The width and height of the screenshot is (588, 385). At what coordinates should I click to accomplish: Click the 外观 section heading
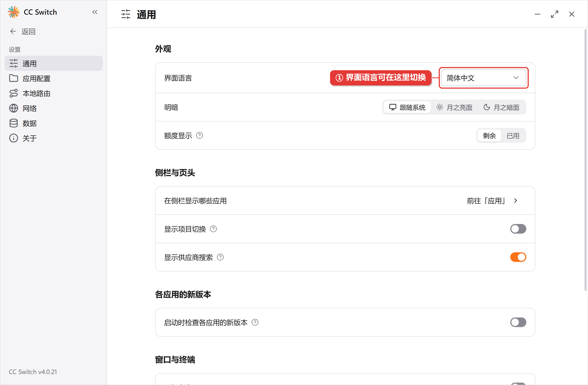(x=163, y=49)
